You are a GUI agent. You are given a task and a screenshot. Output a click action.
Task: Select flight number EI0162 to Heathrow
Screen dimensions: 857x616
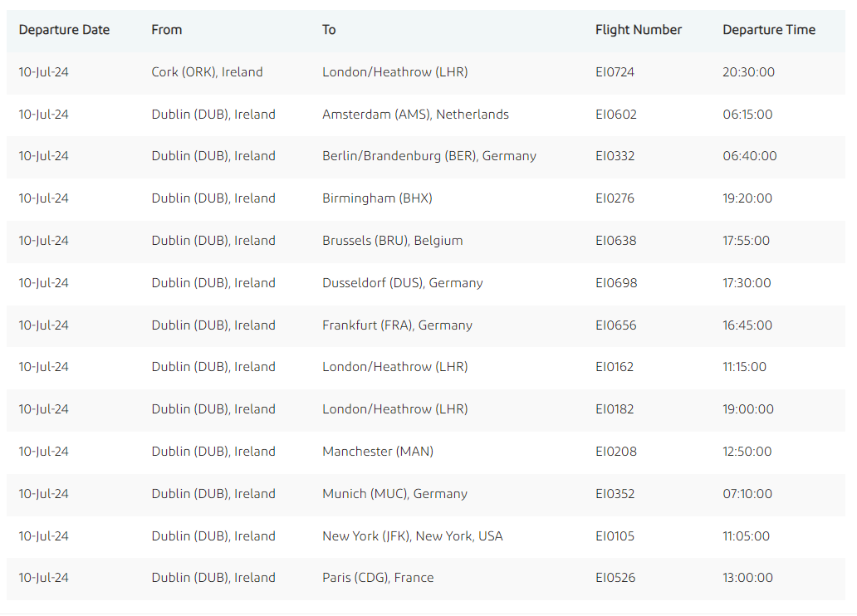615,367
